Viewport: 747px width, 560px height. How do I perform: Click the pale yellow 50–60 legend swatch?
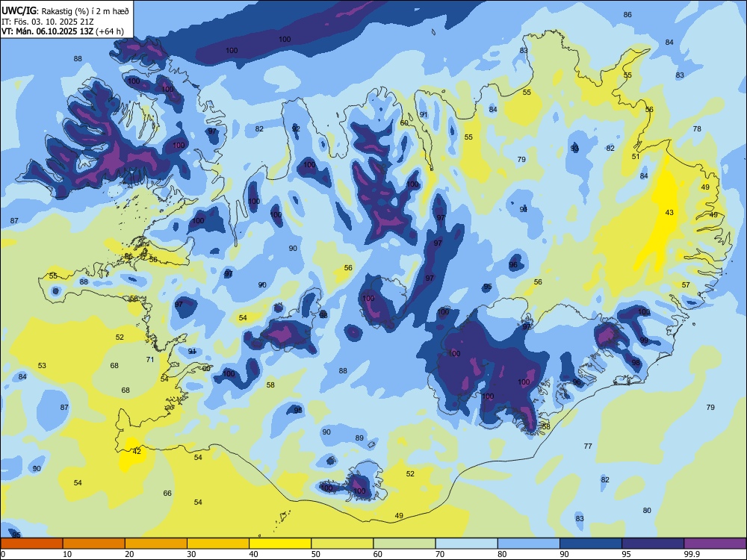tap(342, 544)
